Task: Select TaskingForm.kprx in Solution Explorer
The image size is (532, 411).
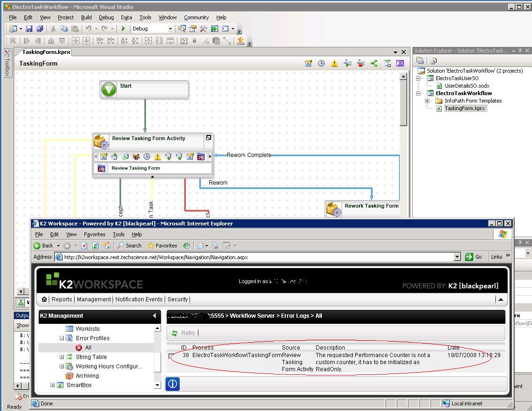Action: [x=464, y=108]
